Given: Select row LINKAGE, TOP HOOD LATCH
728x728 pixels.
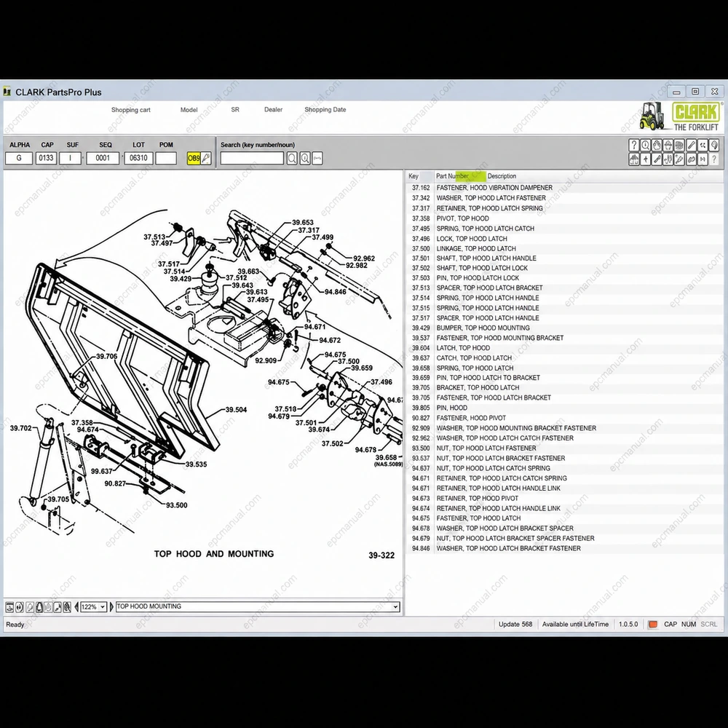Looking at the screenshot, I should 565,248.
